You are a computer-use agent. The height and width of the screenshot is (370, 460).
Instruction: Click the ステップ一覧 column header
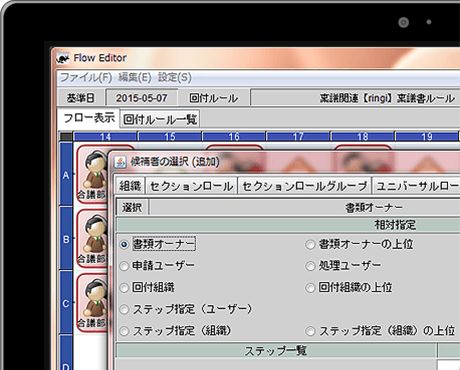pos(276,351)
